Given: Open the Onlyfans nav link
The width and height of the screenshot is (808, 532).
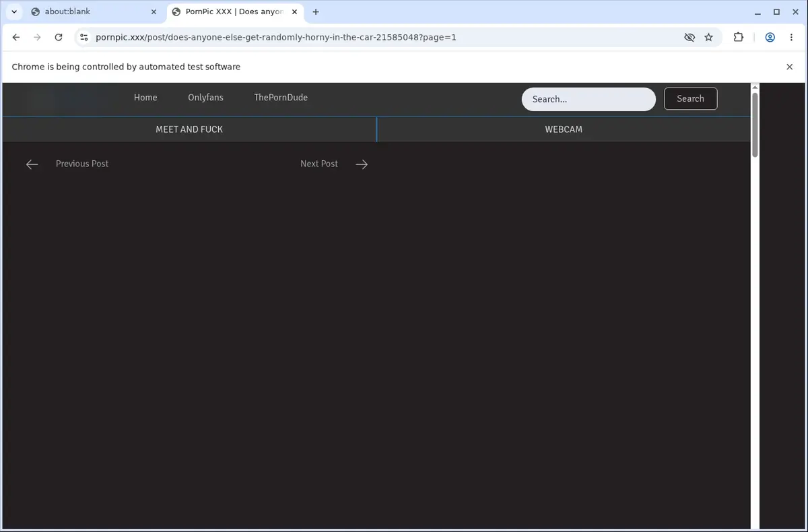Looking at the screenshot, I should 205,98.
